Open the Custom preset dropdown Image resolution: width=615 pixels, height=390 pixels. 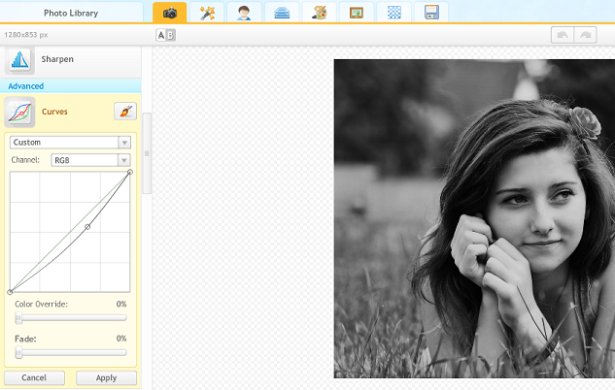coord(70,142)
